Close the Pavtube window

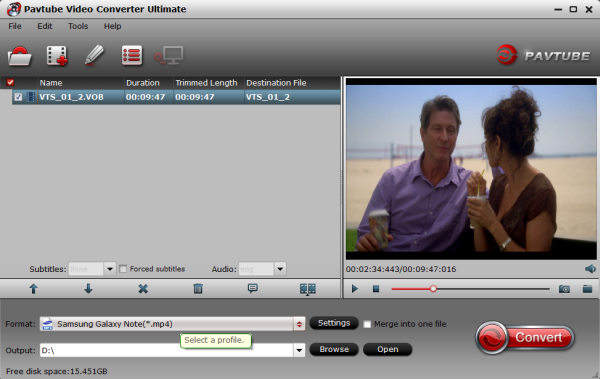tap(589, 10)
